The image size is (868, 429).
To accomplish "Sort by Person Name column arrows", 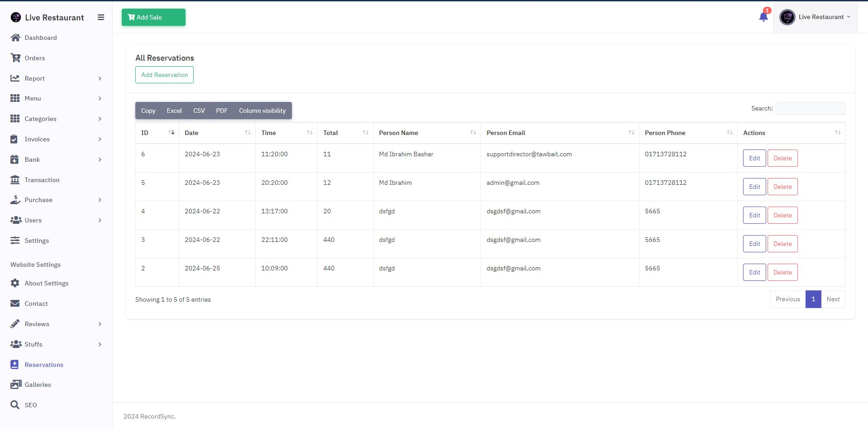I will tap(473, 132).
